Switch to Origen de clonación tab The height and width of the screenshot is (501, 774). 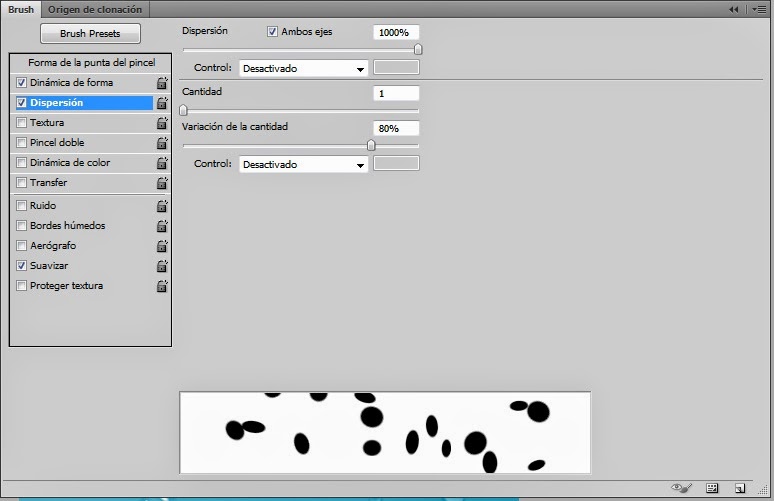(95, 9)
